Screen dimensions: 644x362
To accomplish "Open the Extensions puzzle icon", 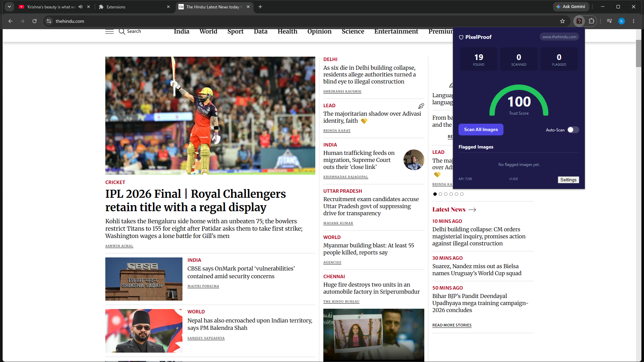I will point(591,21).
